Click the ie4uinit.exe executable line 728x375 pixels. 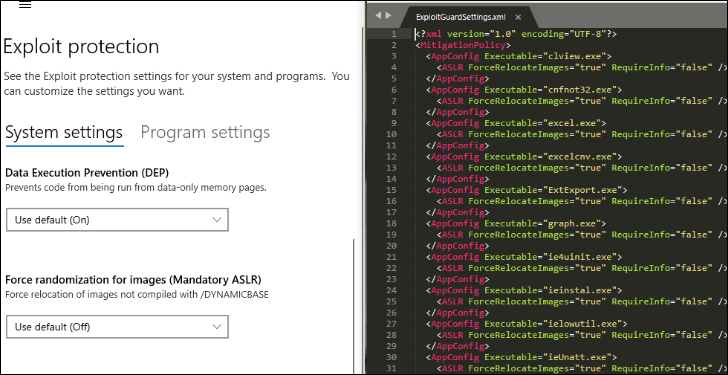click(x=524, y=257)
